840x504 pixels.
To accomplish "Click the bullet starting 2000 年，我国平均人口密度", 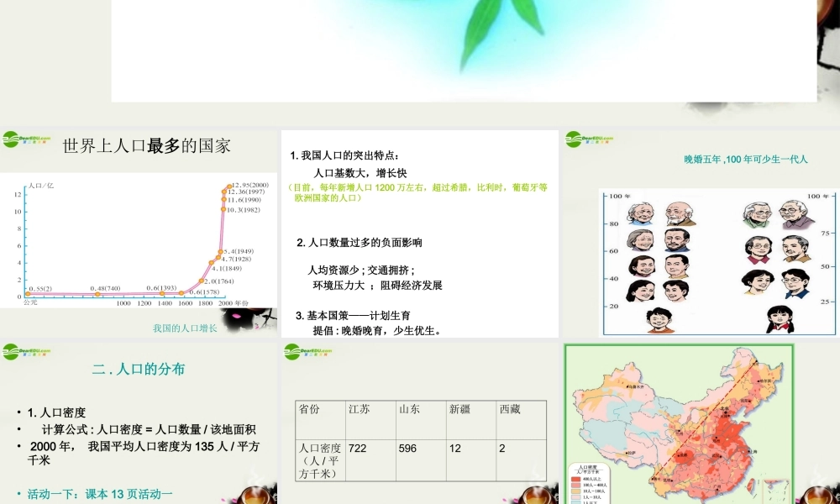I will [x=144, y=453].
